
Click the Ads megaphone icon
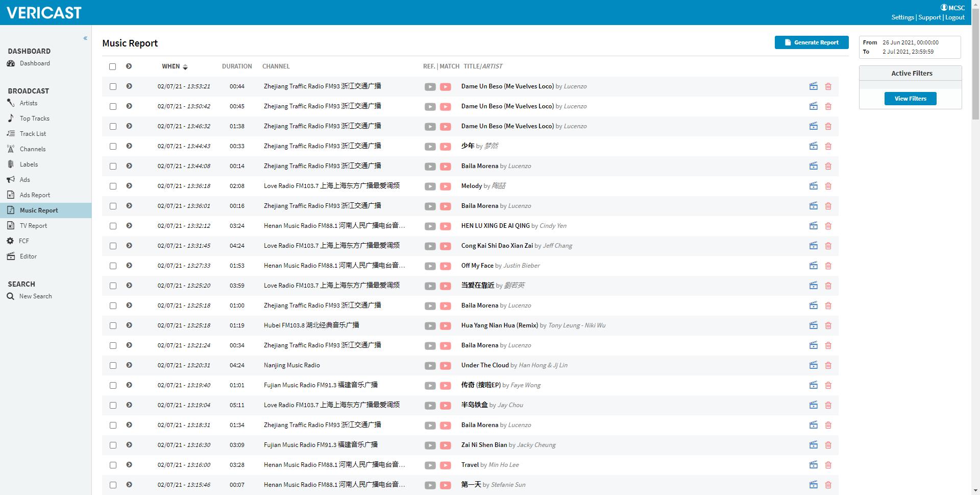click(11, 180)
